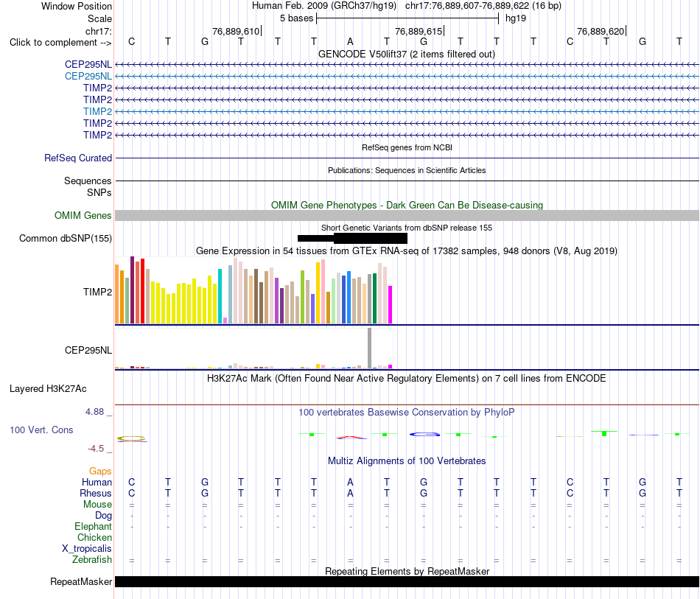Screen dimensions: 700x599
Task: Click the 4.88 PhyloP upper value
Action: click(x=94, y=412)
